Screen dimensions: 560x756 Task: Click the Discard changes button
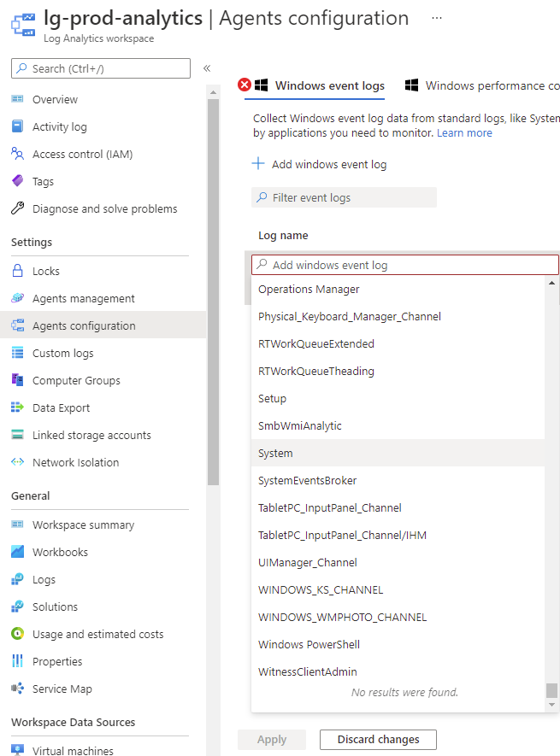click(379, 740)
